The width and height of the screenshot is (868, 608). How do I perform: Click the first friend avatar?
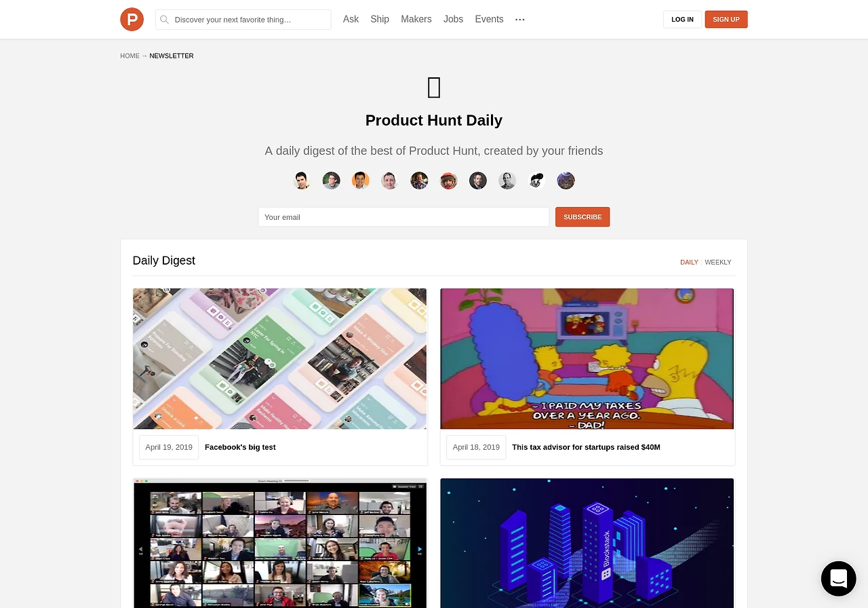click(302, 180)
